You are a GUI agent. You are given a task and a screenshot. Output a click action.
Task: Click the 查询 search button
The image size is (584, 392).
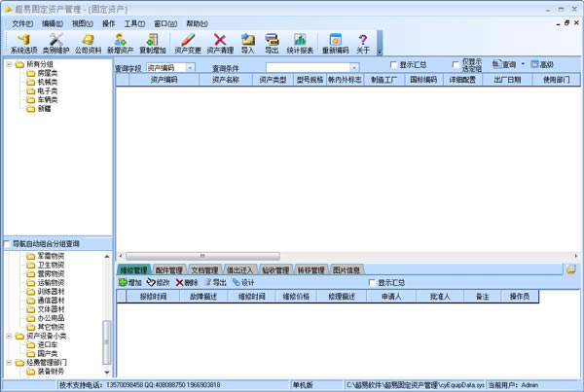click(x=504, y=65)
